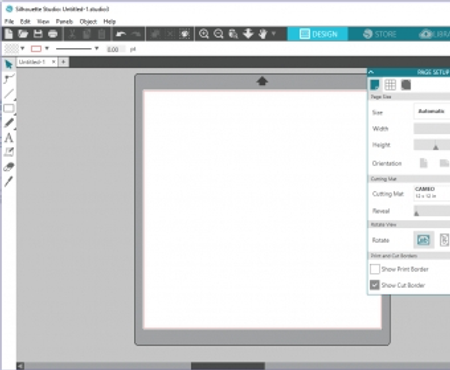Click the Height slider handle
The height and width of the screenshot is (370, 450).
click(x=436, y=147)
